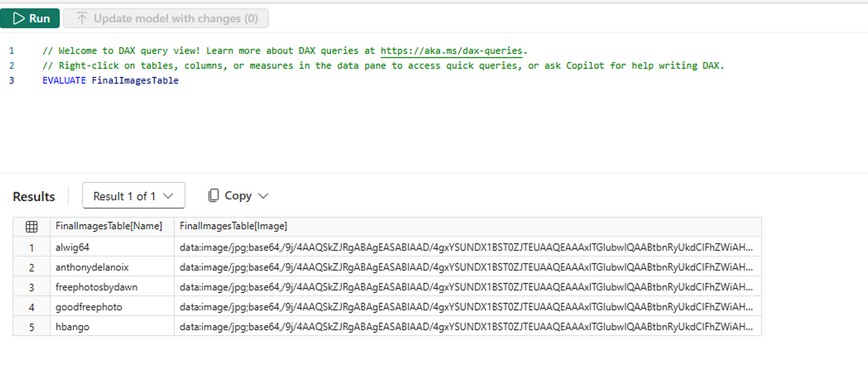Select the image data cell for alwig64

(x=467, y=247)
